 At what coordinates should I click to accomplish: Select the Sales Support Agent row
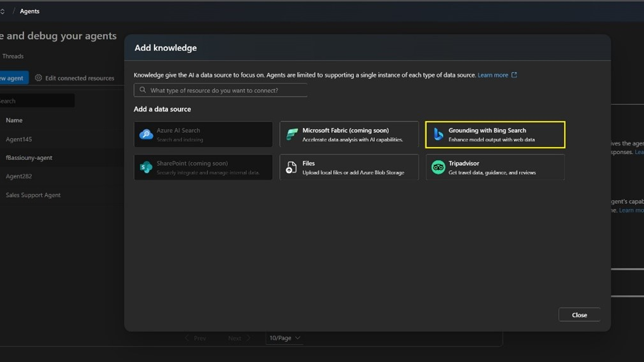[x=62, y=195]
